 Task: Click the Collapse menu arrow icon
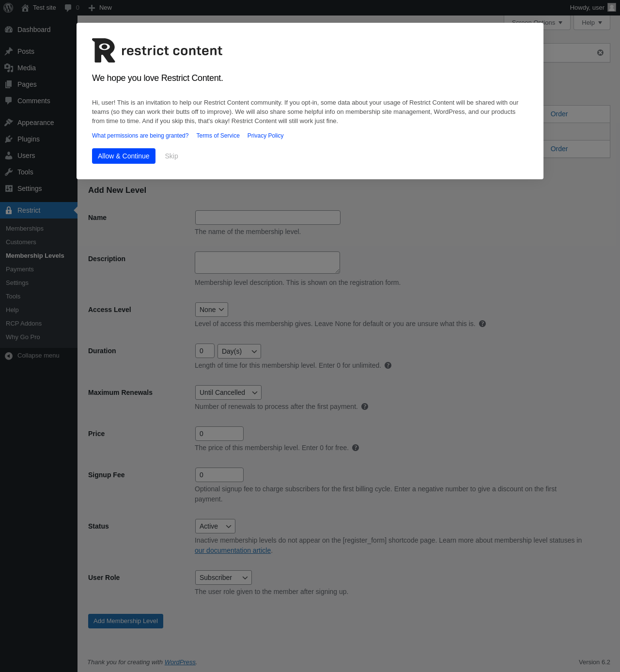tap(9, 356)
